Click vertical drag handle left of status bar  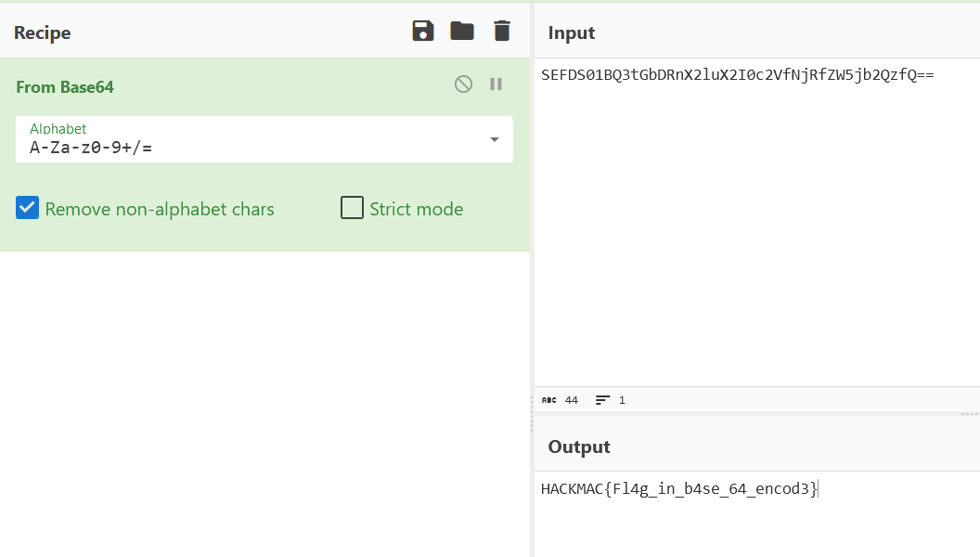pos(532,401)
